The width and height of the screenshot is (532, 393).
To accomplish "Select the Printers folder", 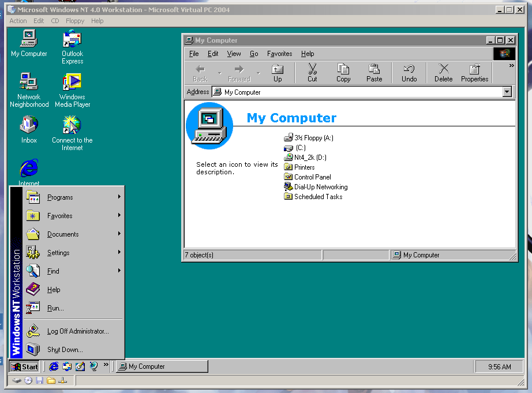I will [x=299, y=167].
